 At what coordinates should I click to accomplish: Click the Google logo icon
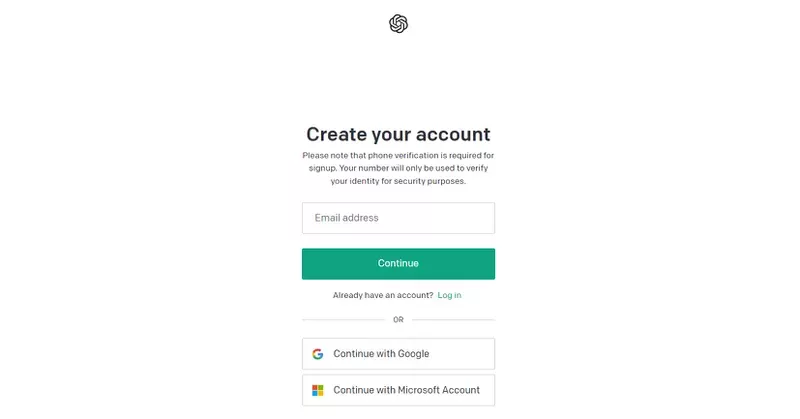click(318, 354)
